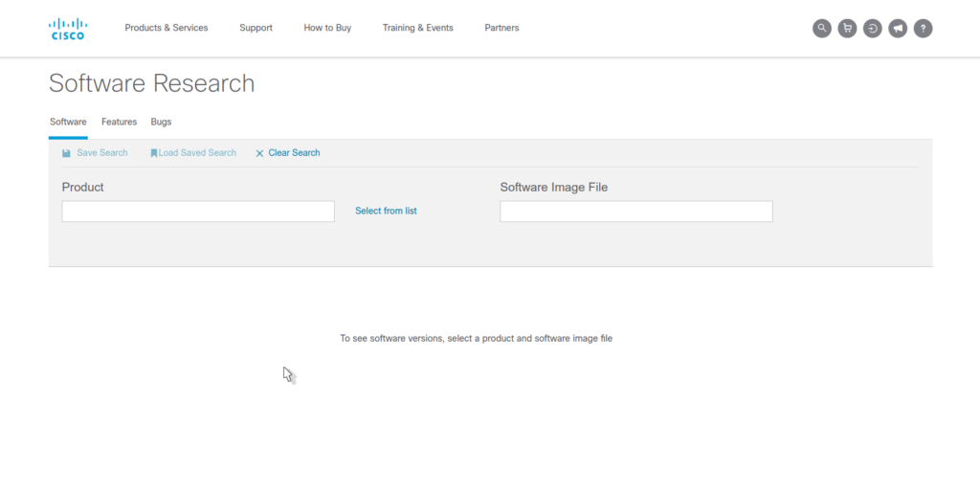This screenshot has width=980, height=493.
Task: Expand the Partners menu
Action: tap(501, 28)
